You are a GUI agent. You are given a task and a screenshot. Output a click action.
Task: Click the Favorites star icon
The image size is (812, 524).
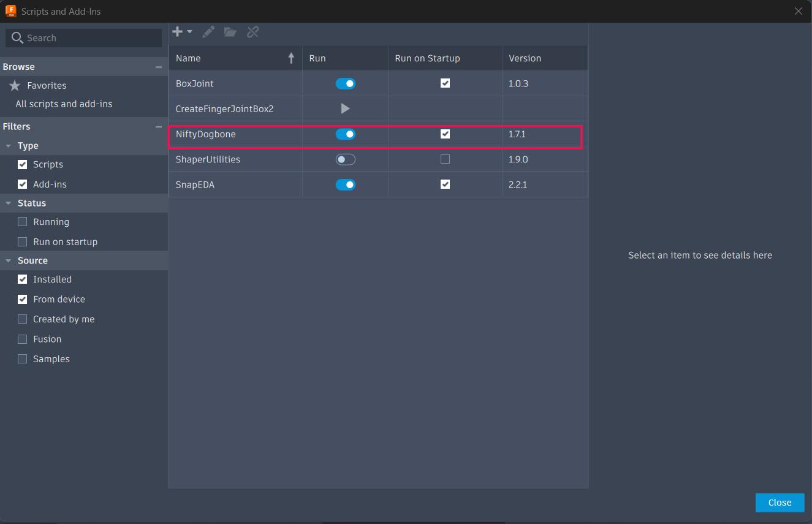15,85
